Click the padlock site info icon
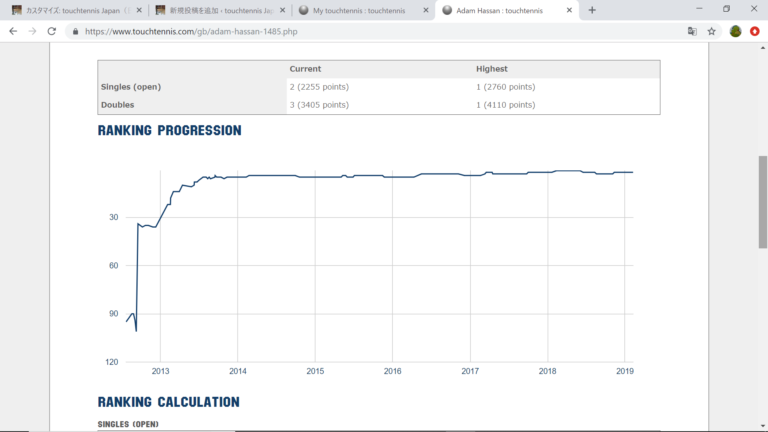Image resolution: width=768 pixels, height=432 pixels. click(75, 31)
